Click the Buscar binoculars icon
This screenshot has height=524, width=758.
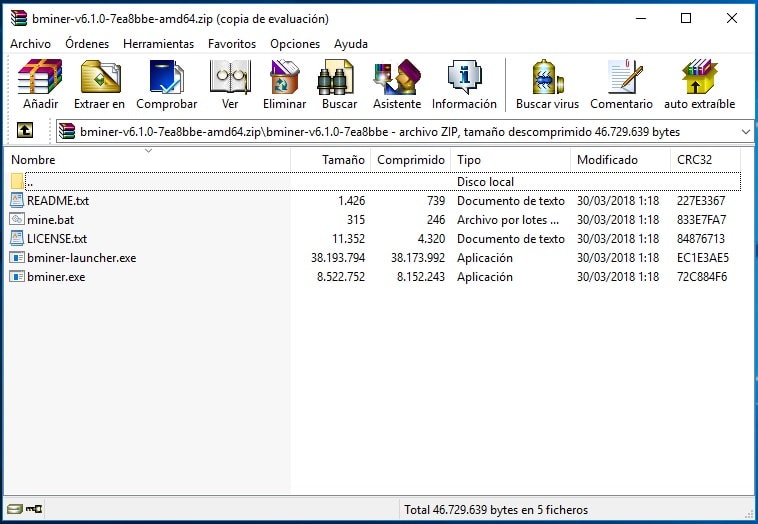click(x=335, y=77)
